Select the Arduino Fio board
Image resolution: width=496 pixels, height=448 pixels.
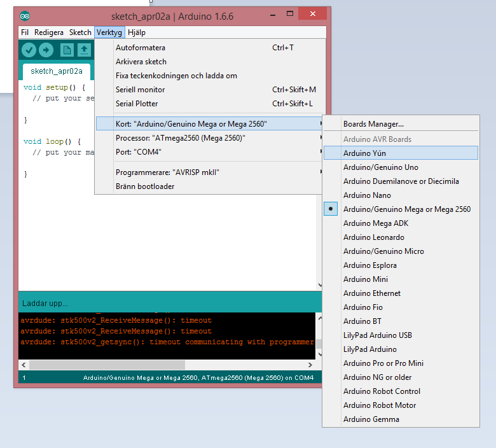(401, 307)
